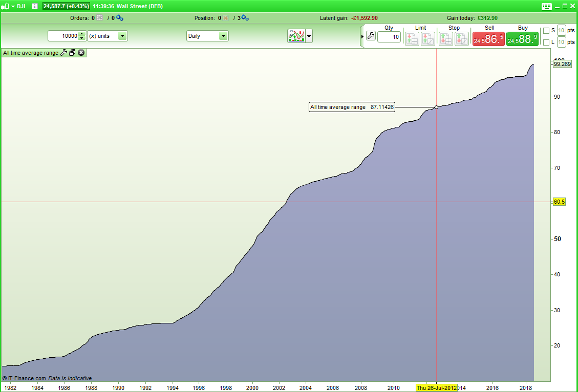Click the add indicators chart icon
Screen dimensions: 578x392
(296, 36)
